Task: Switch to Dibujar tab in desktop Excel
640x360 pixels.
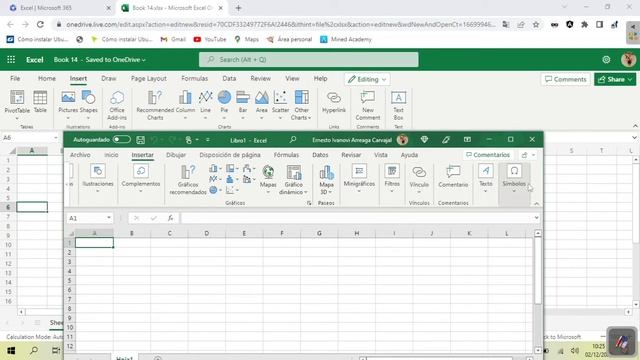Action: tap(176, 155)
